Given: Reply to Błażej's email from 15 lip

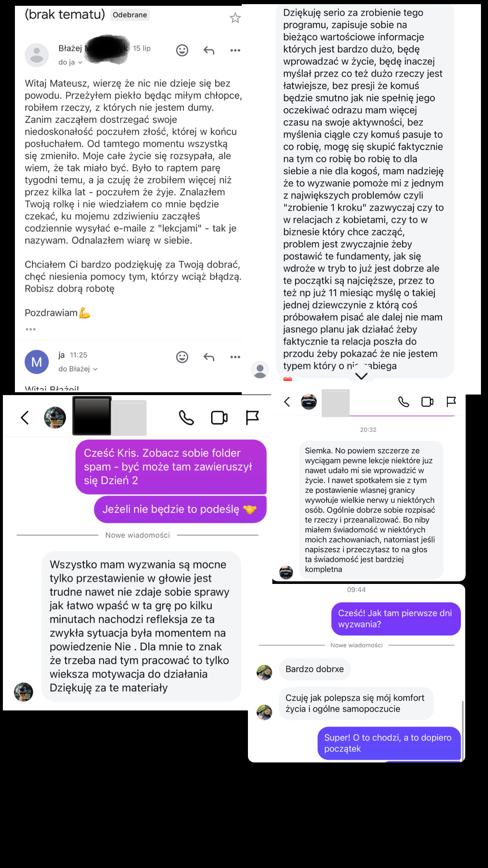Looking at the screenshot, I should click(x=209, y=51).
